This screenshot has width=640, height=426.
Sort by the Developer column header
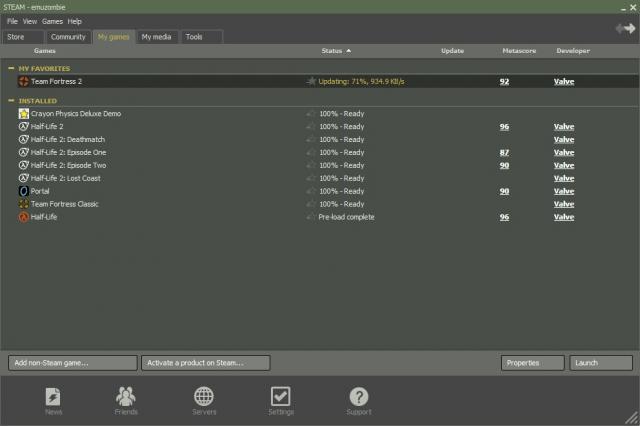pyautogui.click(x=573, y=51)
